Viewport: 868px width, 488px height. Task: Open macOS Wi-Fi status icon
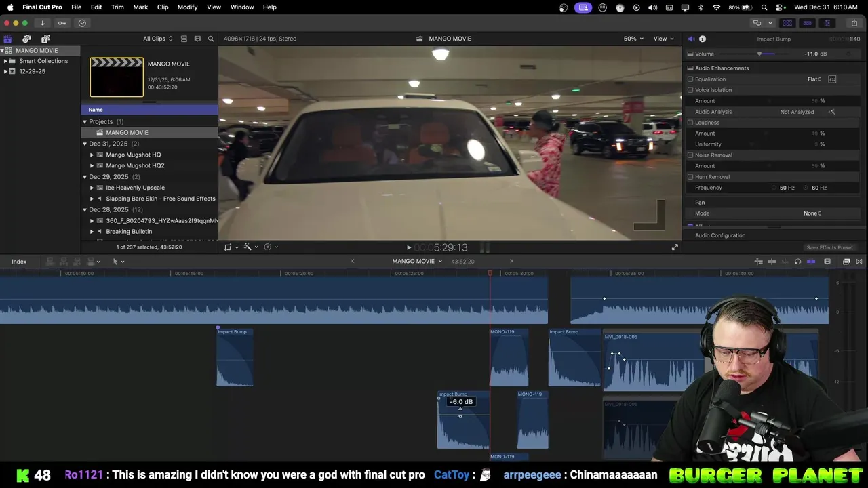(717, 7)
